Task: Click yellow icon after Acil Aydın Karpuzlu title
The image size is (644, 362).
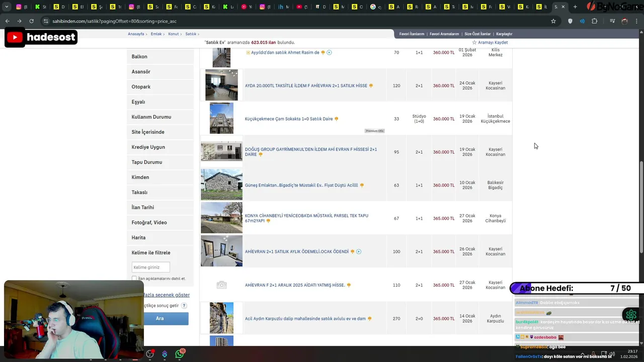Action: point(370,319)
